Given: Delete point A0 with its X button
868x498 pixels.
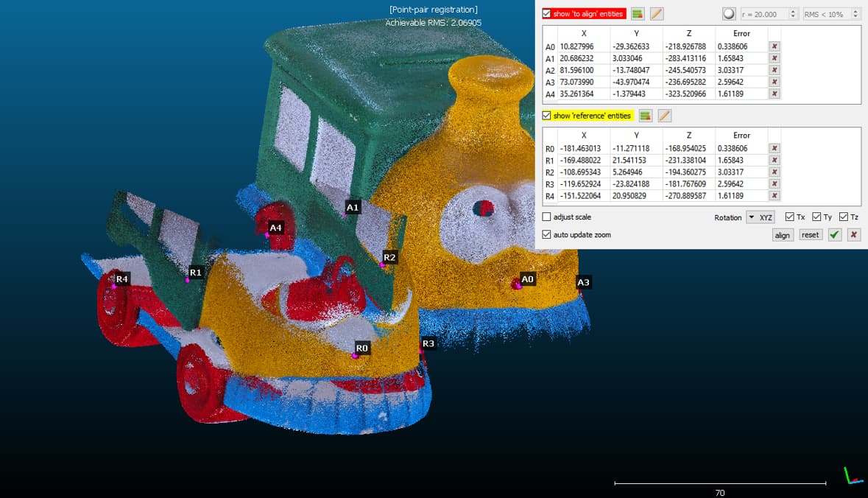Looking at the screenshot, I should (x=775, y=46).
